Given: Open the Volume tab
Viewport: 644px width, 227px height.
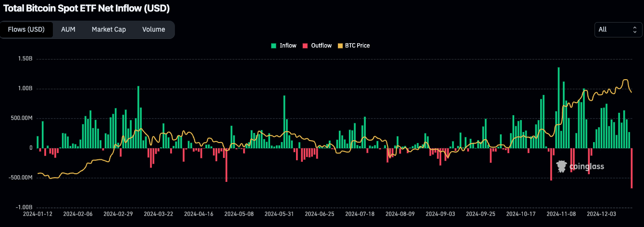Looking at the screenshot, I should (153, 29).
